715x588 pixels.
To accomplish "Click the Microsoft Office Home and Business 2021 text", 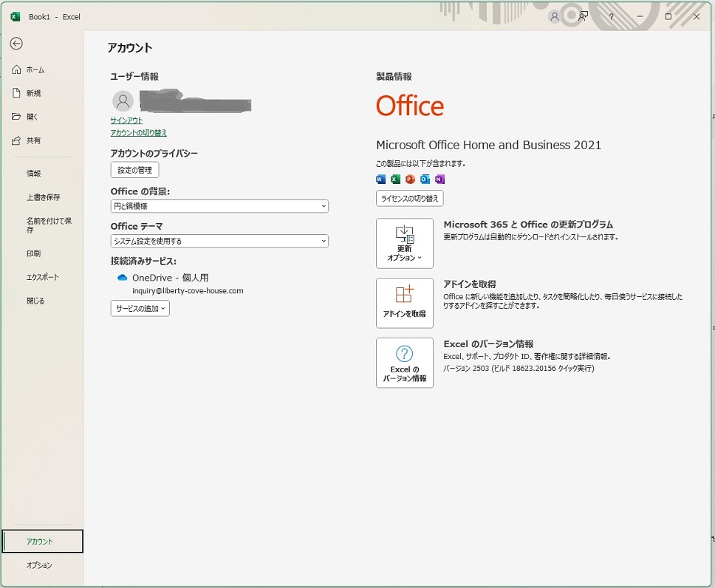I will pos(488,145).
